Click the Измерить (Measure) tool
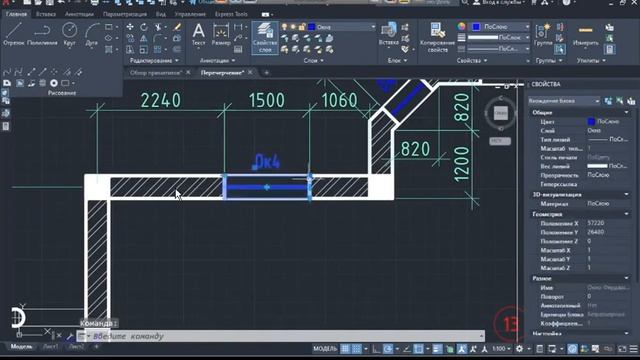The image size is (640, 360). tap(585, 34)
